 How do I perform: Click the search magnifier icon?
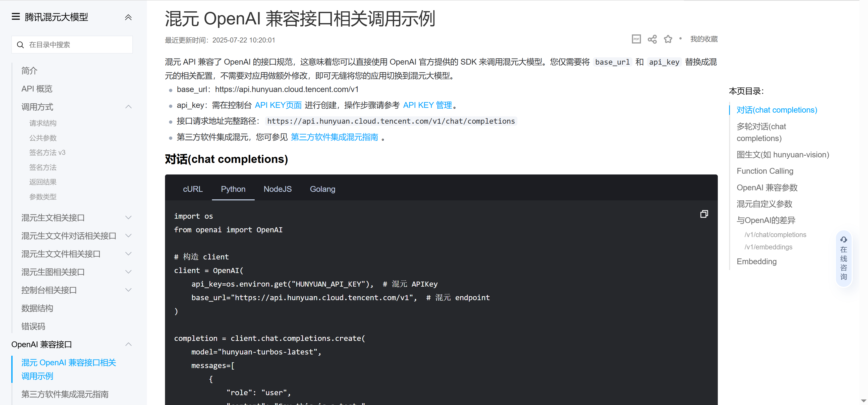(20, 45)
